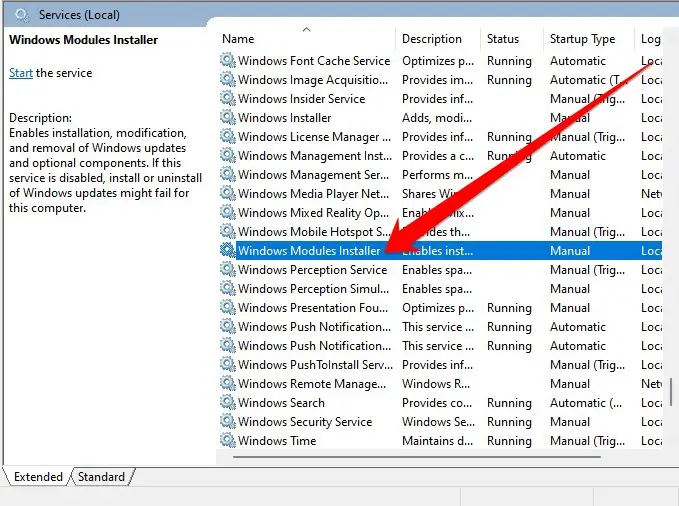
Task: Click gear icon for Windows Media Player Net...
Action: coord(227,194)
